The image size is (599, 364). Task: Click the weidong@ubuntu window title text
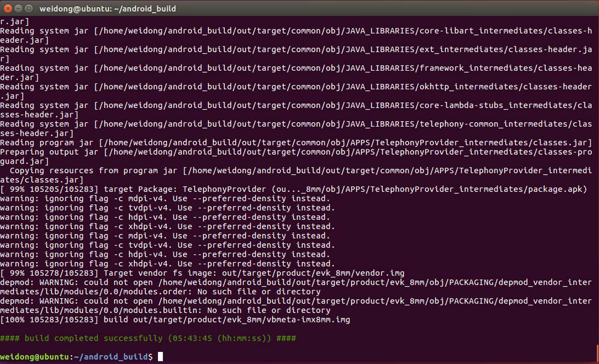(x=107, y=8)
